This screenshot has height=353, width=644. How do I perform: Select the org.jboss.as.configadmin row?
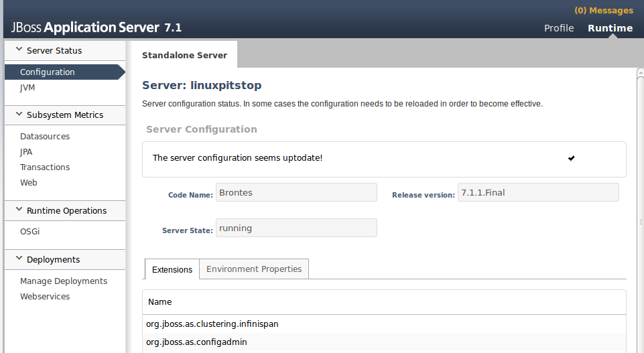(384, 342)
